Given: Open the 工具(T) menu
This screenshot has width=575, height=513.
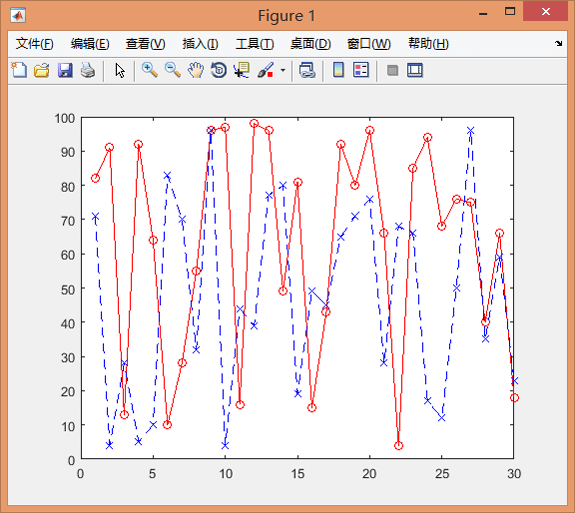Looking at the screenshot, I should [254, 44].
